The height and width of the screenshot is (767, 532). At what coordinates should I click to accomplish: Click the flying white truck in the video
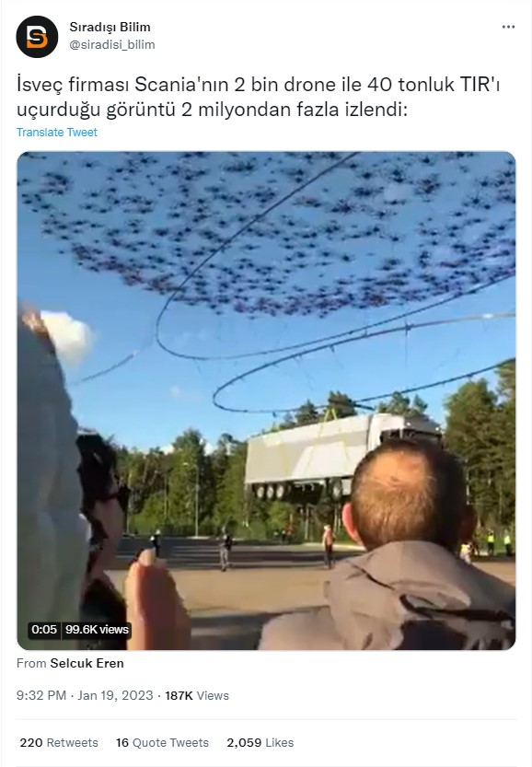point(342,455)
